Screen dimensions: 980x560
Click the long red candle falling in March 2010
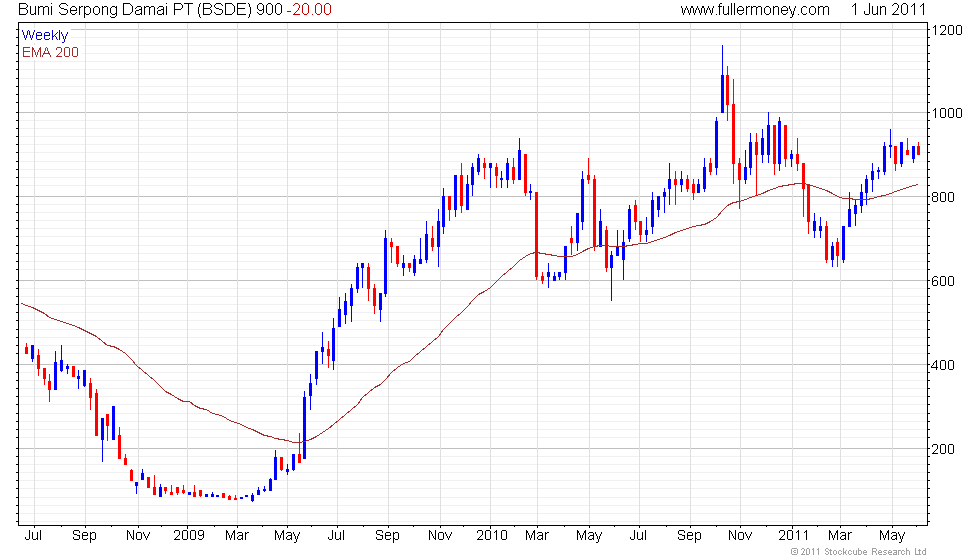coord(536,235)
